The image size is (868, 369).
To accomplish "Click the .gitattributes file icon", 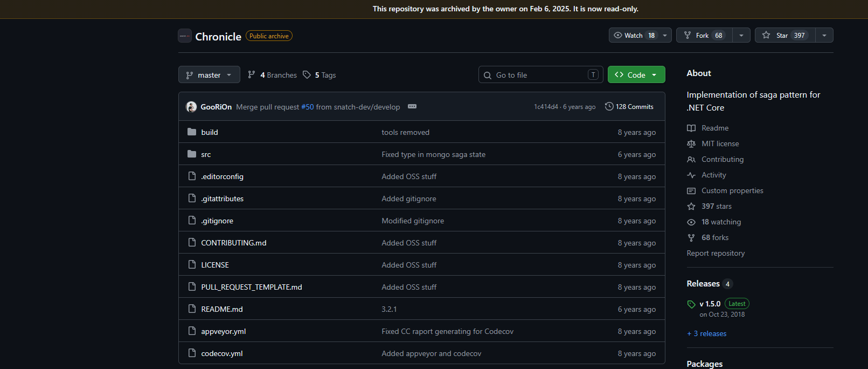I will 192,198.
